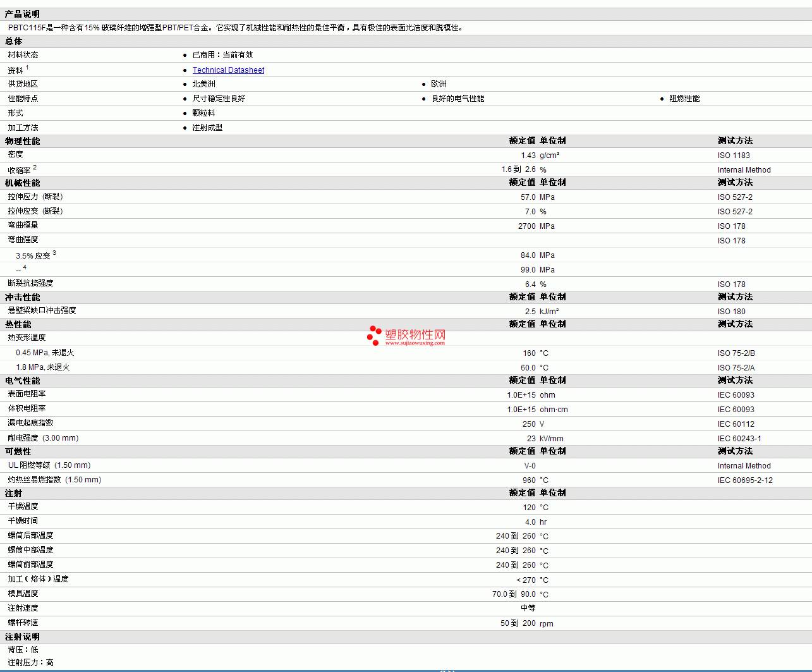Select the 注射速度 value 中等
This screenshot has height=672, width=812.
(528, 608)
